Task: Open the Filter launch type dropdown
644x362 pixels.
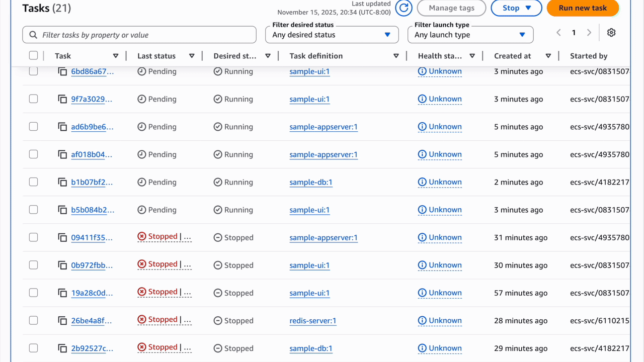Action: [470, 35]
